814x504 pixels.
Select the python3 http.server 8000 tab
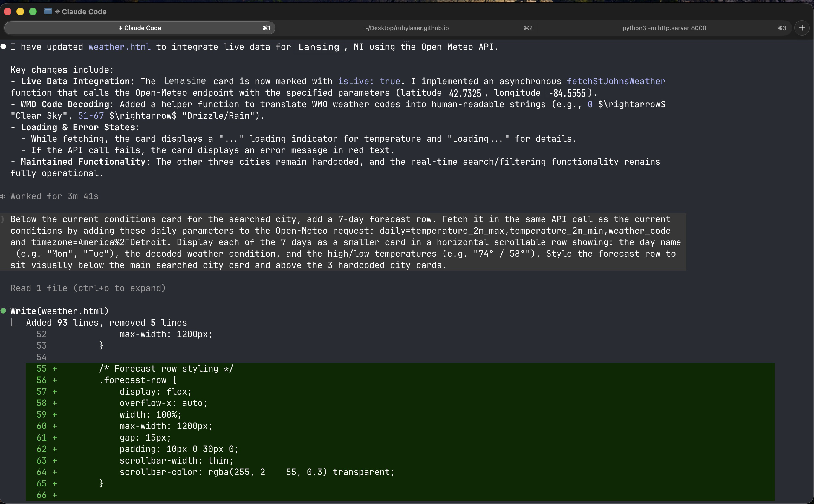coord(664,28)
